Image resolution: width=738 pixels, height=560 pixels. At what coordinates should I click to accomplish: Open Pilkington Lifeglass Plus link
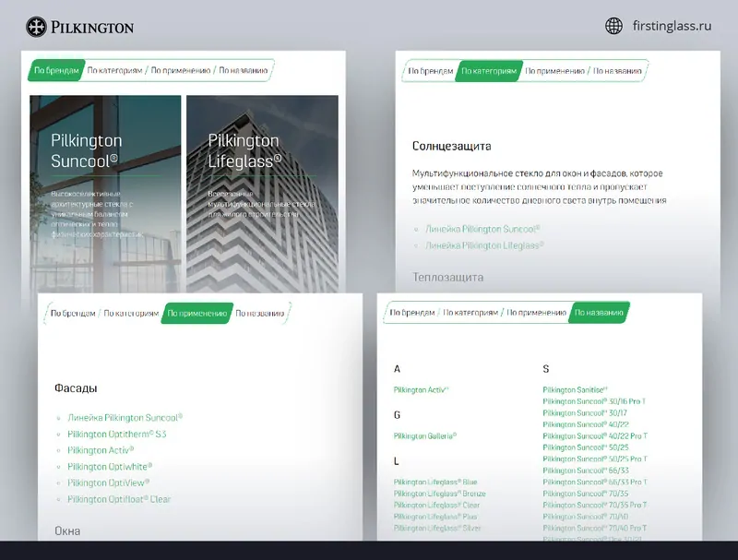point(435,517)
